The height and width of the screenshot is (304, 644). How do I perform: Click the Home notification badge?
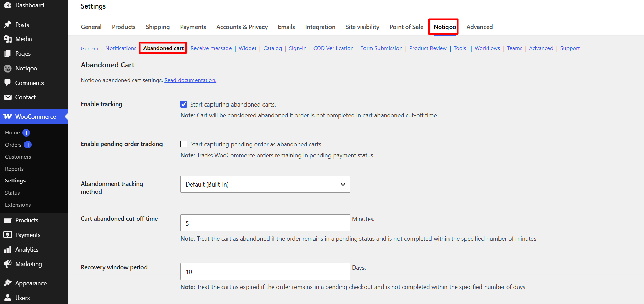(26, 133)
